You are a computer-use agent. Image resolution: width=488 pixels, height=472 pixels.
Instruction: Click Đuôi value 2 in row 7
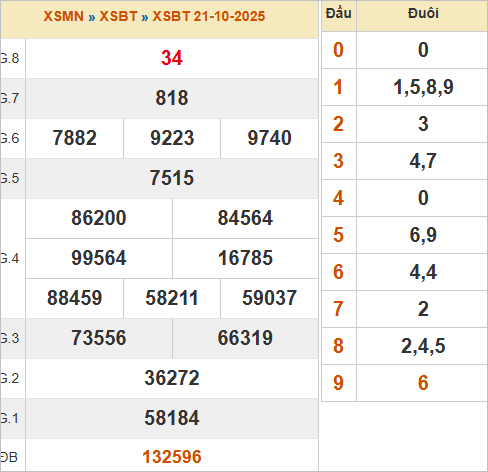(x=423, y=309)
